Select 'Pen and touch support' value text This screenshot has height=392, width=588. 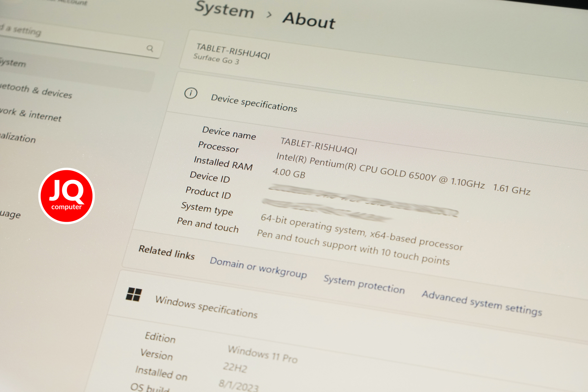pyautogui.click(x=353, y=248)
